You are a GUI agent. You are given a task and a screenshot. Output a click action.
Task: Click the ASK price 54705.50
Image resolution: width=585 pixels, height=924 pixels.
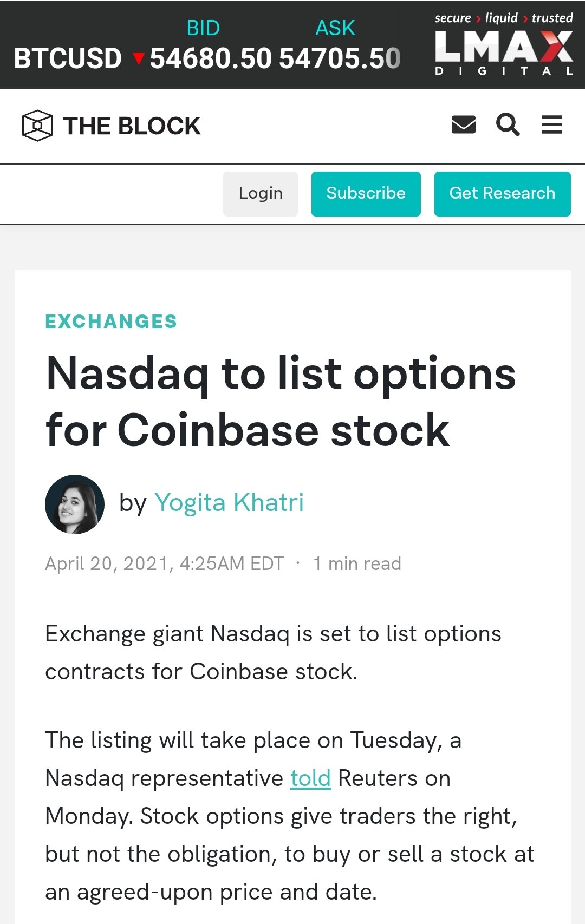(340, 58)
